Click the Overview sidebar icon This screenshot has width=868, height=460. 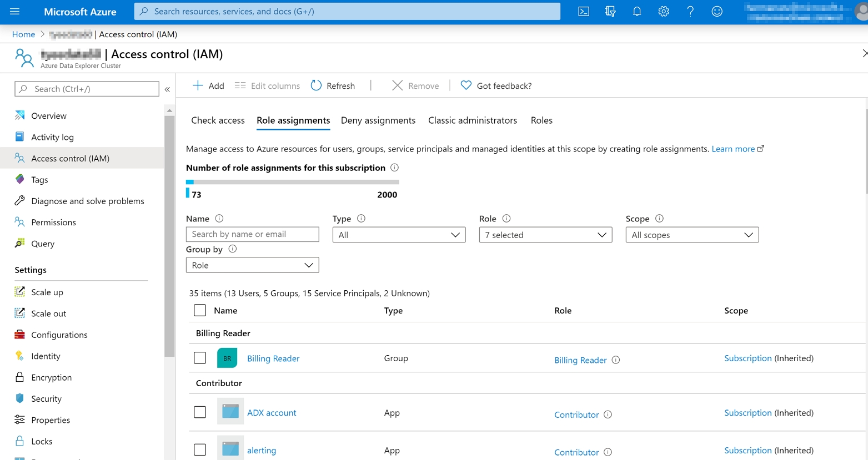(x=20, y=115)
